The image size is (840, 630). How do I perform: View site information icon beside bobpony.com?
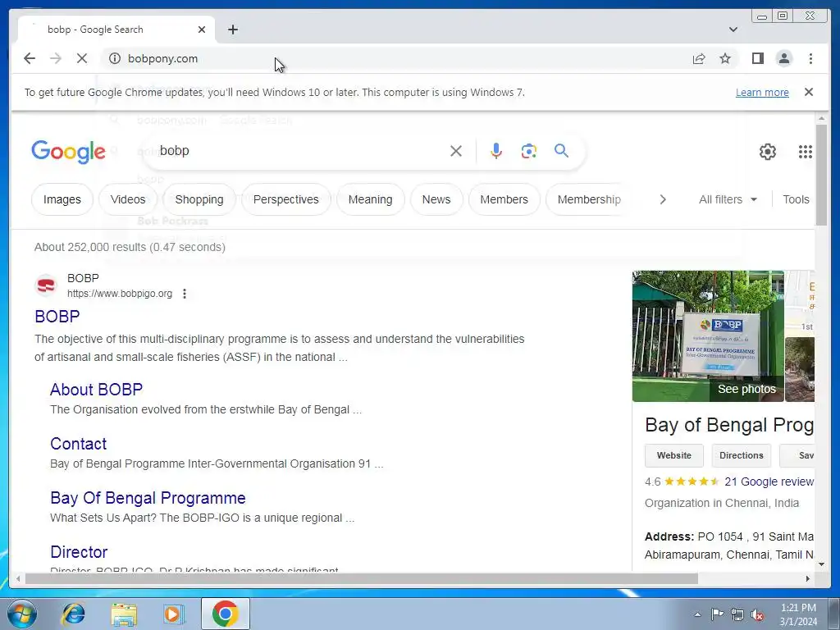click(115, 58)
